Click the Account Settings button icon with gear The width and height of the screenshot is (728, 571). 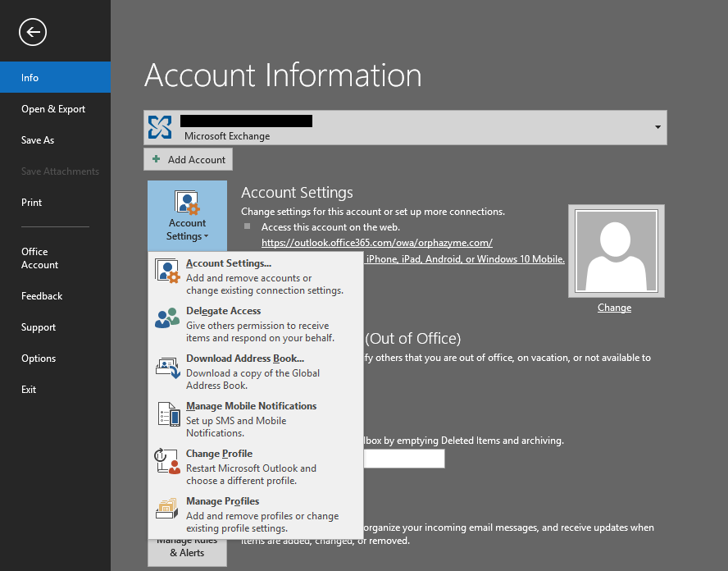(187, 203)
